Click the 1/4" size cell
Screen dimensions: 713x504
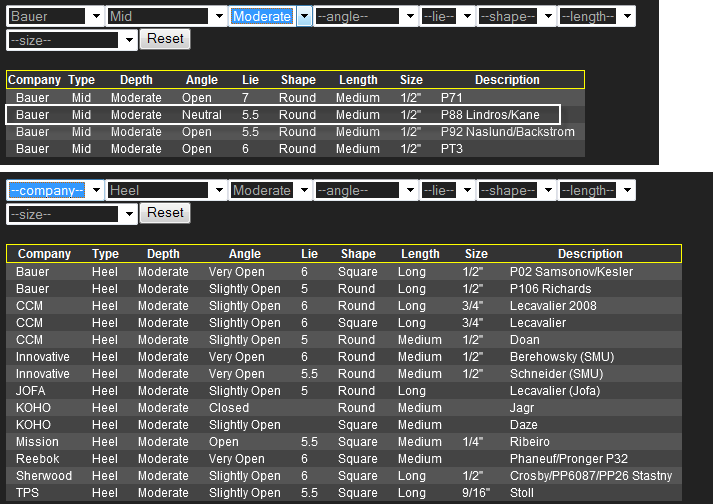(x=472, y=442)
